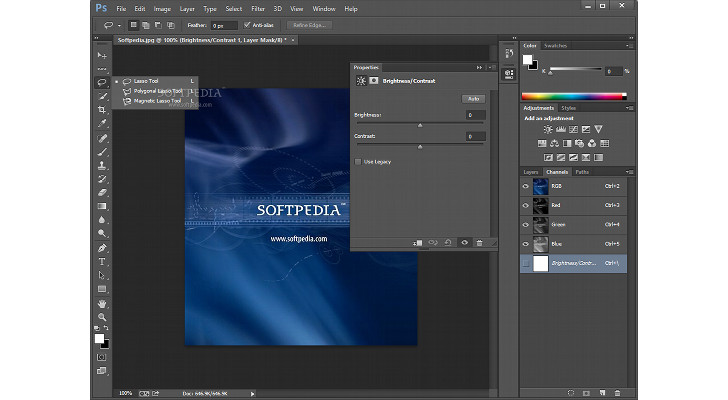Select the Gradient tool
This screenshot has width=728, height=400.
pyautogui.click(x=102, y=206)
